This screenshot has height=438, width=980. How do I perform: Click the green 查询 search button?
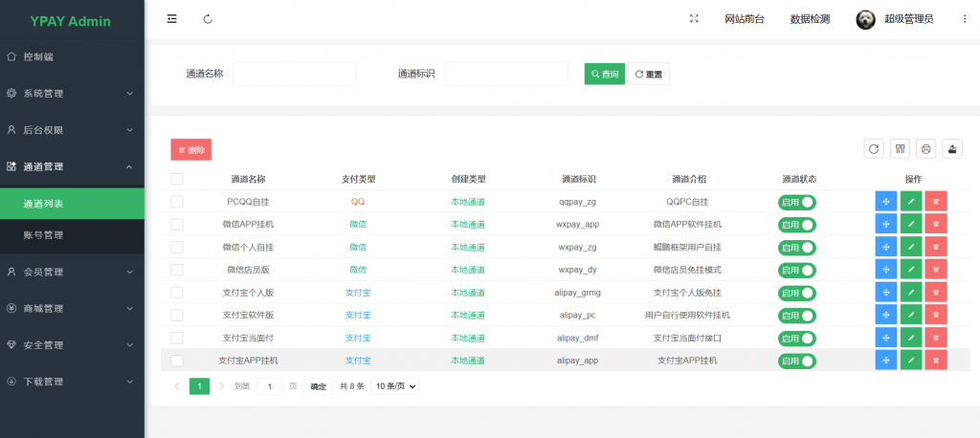[x=605, y=74]
